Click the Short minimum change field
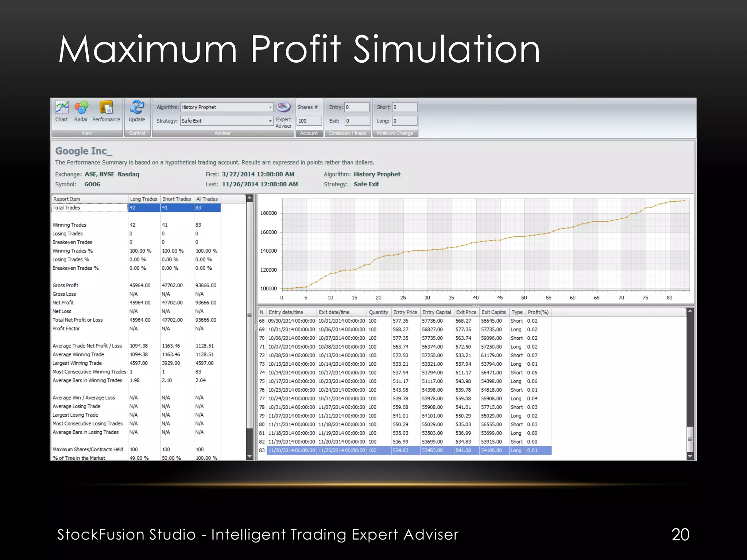The image size is (747, 560). (x=405, y=107)
